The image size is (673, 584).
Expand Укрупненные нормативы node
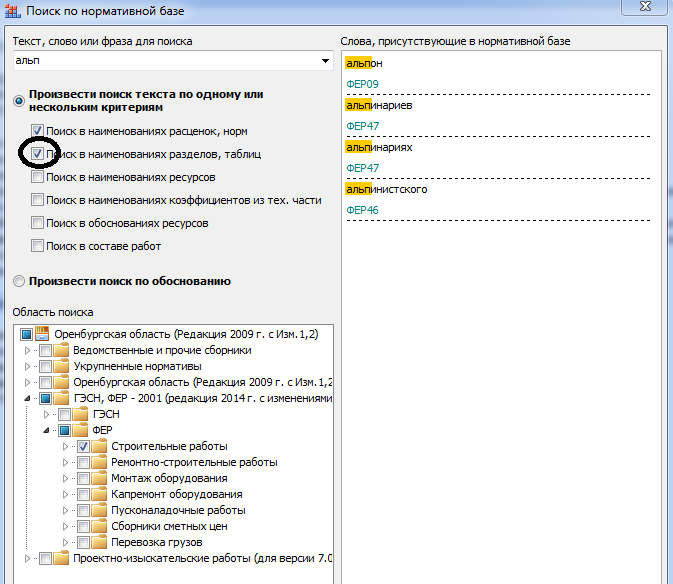pos(27,366)
